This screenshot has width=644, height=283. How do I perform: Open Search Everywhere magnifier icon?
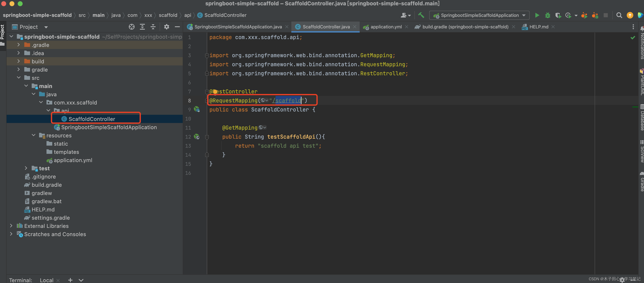[x=619, y=15]
